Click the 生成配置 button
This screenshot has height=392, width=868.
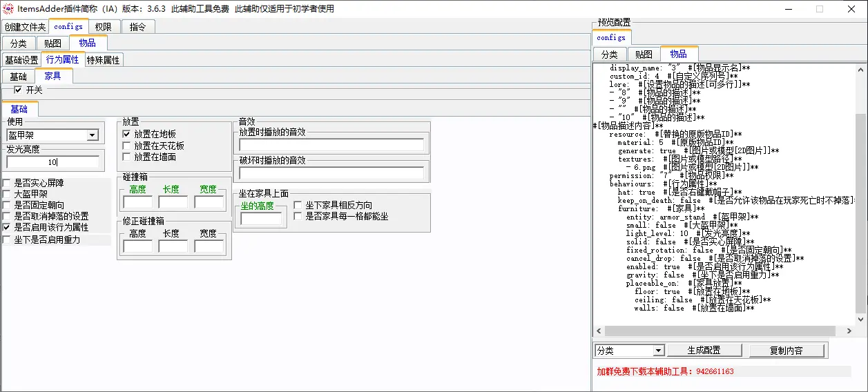704,351
